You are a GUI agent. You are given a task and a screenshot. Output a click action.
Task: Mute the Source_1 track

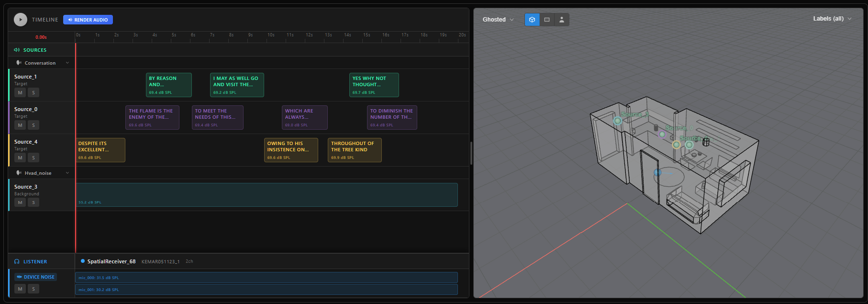(x=20, y=92)
